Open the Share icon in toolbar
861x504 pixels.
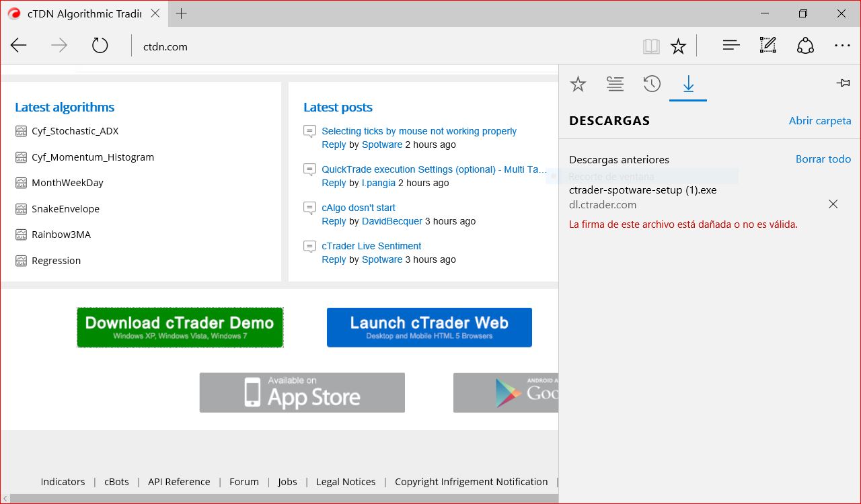click(805, 46)
